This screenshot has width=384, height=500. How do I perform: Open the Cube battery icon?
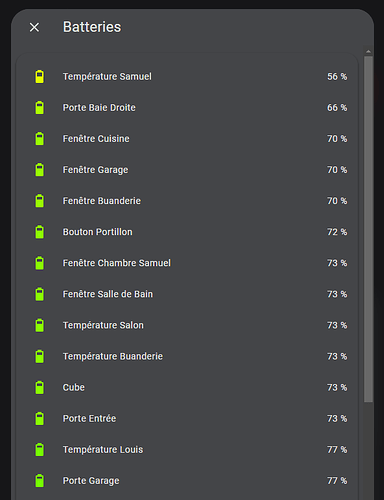39,387
